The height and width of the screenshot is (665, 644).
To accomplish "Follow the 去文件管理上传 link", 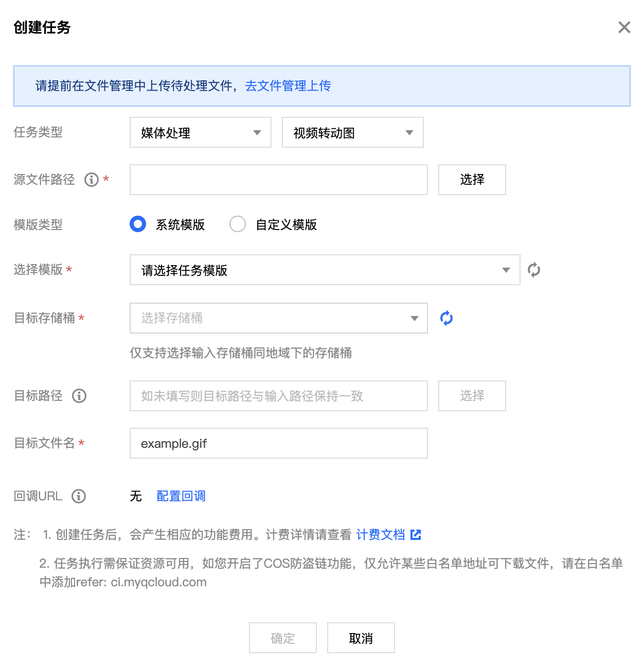I will tap(288, 86).
